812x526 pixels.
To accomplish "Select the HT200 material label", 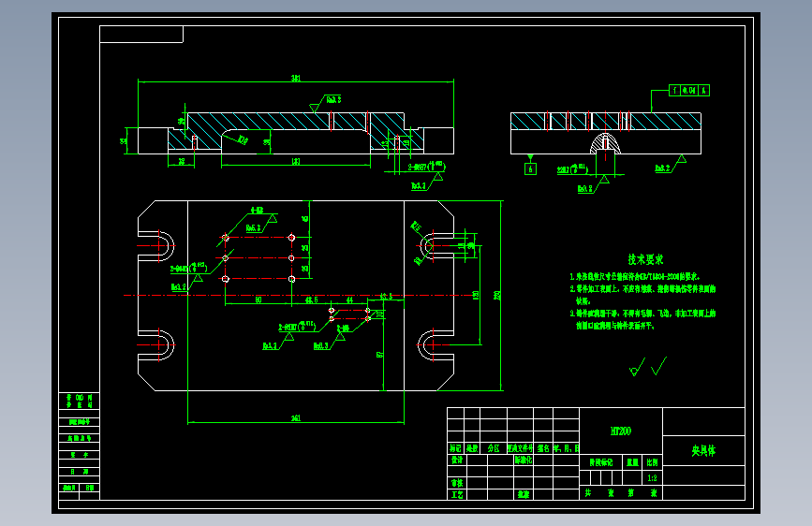I will tap(620, 431).
